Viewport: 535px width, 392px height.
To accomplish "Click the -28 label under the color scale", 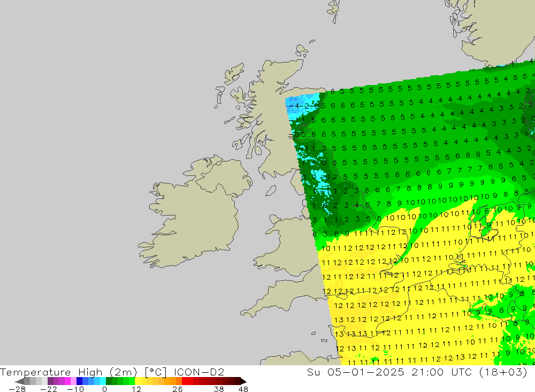I will click(17, 389).
